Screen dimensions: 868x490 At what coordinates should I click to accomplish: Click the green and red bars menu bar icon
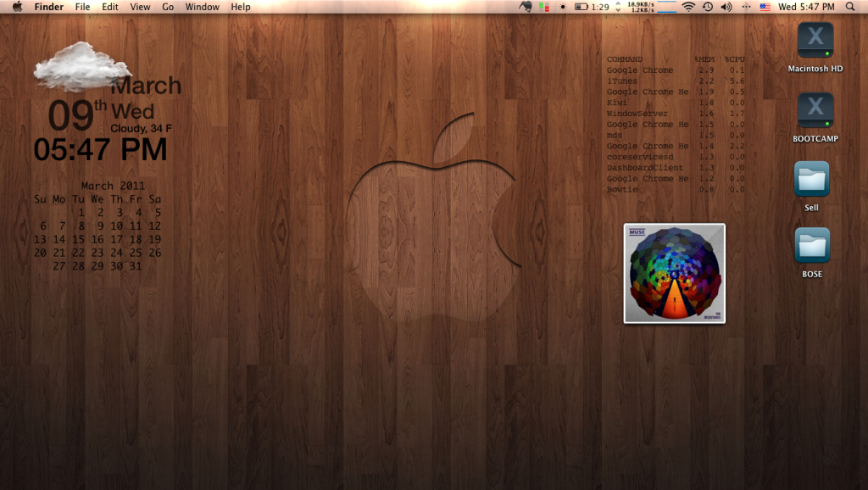point(544,7)
